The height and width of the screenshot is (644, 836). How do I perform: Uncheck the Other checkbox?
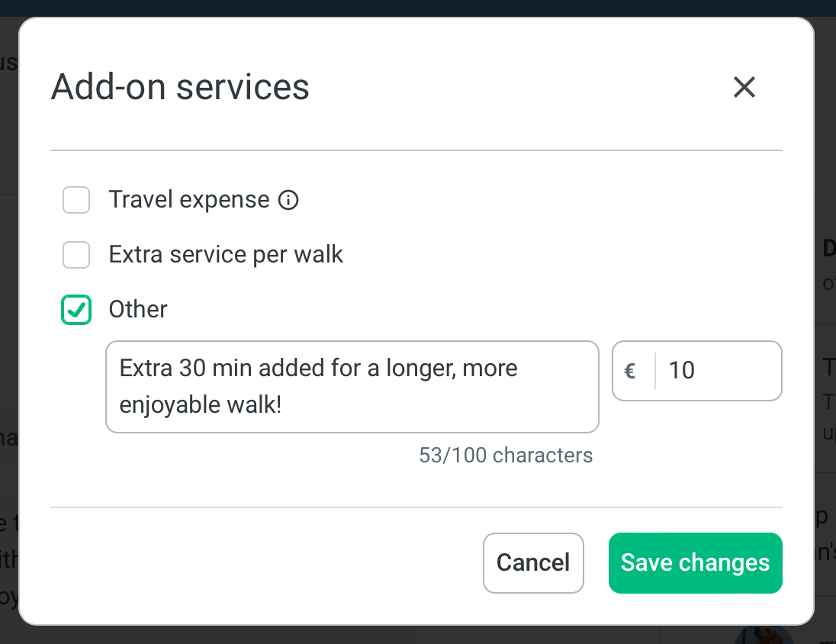[76, 310]
